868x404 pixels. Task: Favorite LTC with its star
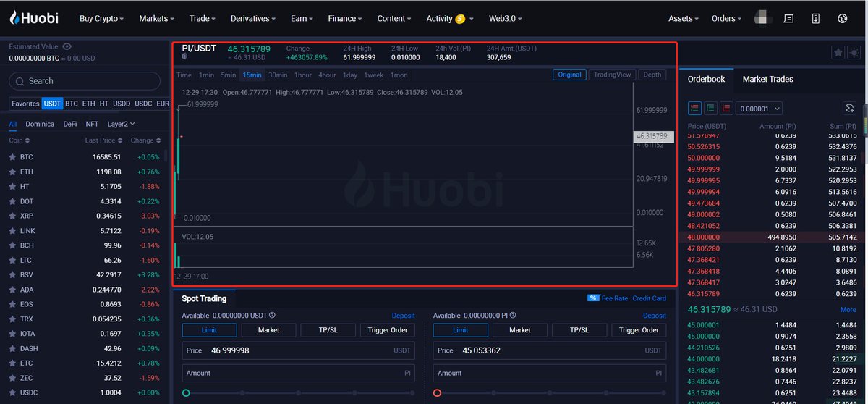click(12, 260)
